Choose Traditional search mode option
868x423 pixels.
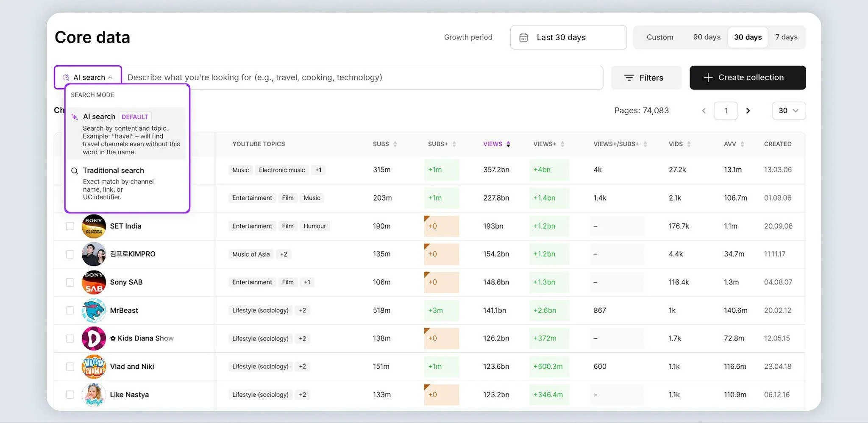(x=126, y=184)
